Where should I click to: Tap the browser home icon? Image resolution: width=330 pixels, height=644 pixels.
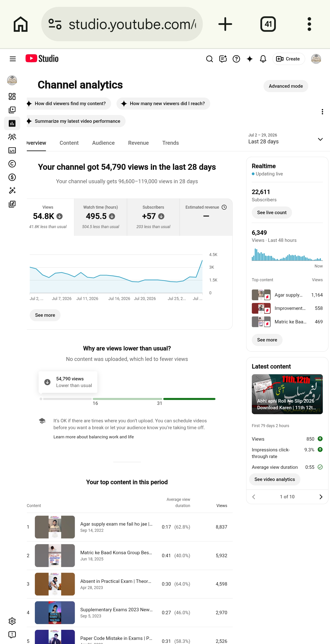21,24
